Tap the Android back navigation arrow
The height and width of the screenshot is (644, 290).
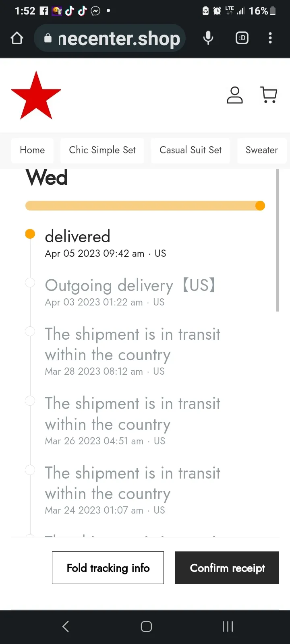coord(66,626)
